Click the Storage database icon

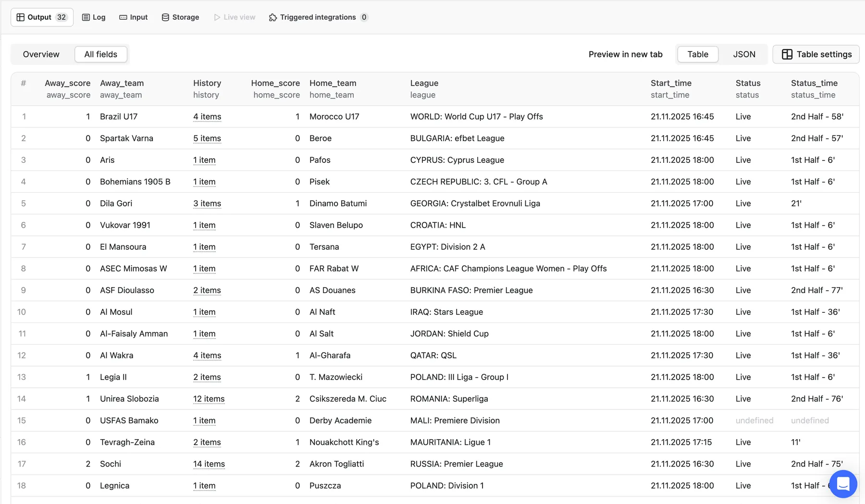coord(165,17)
